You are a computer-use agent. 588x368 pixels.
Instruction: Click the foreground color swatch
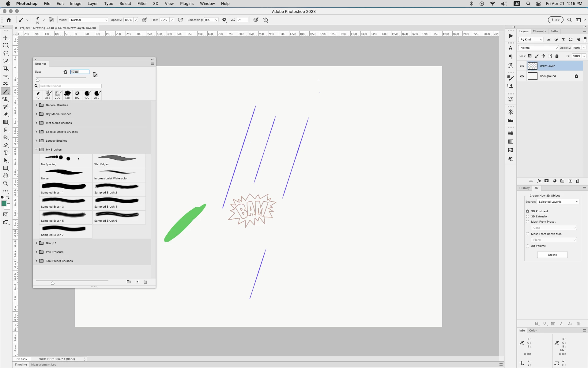[x=4, y=204]
